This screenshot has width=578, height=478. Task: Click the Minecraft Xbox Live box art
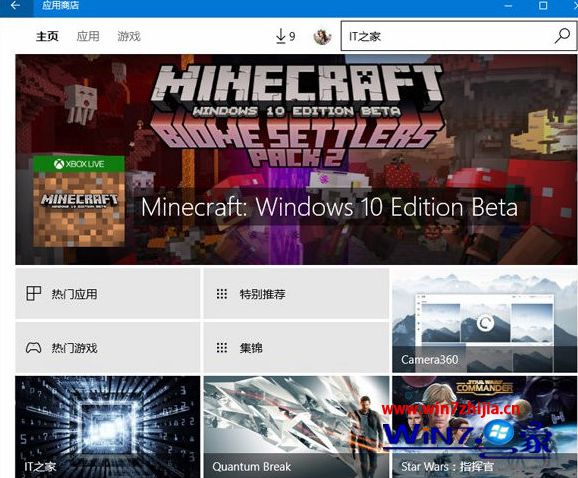click(x=79, y=201)
